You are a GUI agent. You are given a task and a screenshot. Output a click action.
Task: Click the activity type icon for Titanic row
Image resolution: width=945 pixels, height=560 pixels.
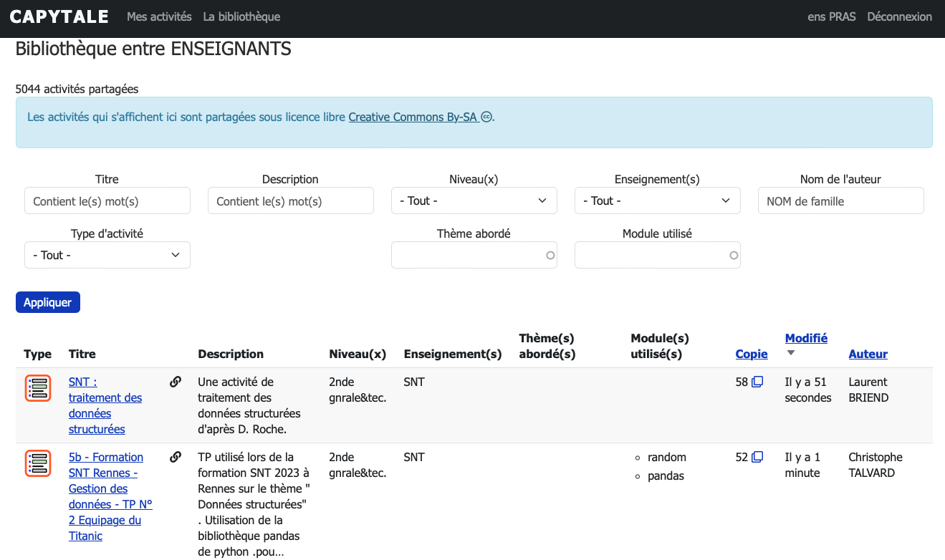click(37, 463)
